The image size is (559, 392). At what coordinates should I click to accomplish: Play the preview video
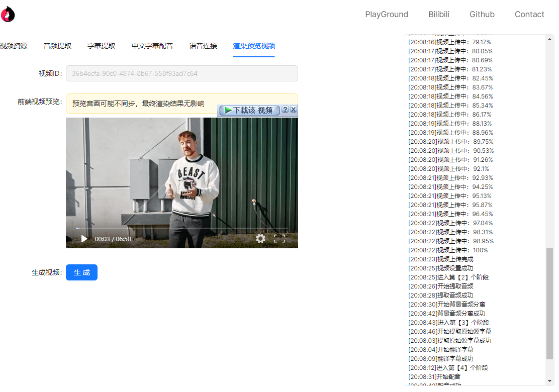tap(84, 239)
